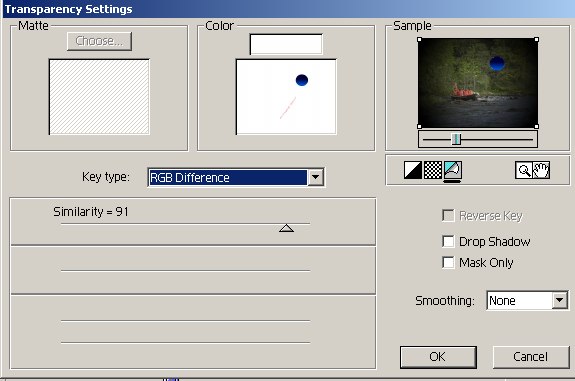This screenshot has width=575, height=381.
Task: Click OK to confirm transparency settings
Action: 438,357
